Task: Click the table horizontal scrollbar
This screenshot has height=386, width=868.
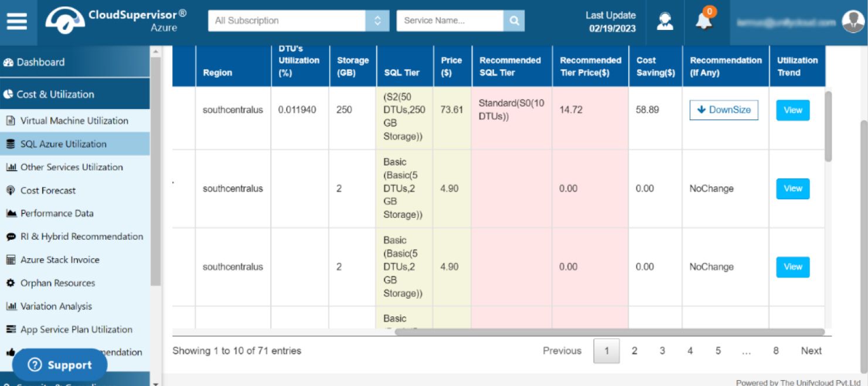Action: pos(610,332)
